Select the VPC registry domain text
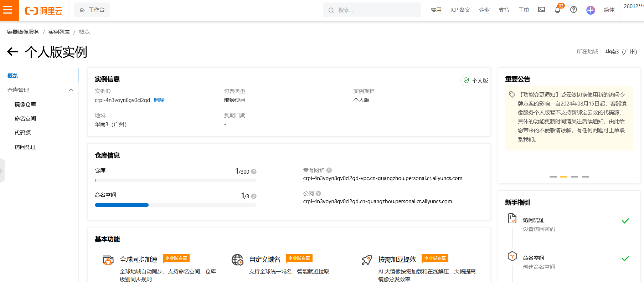 pyautogui.click(x=383, y=178)
